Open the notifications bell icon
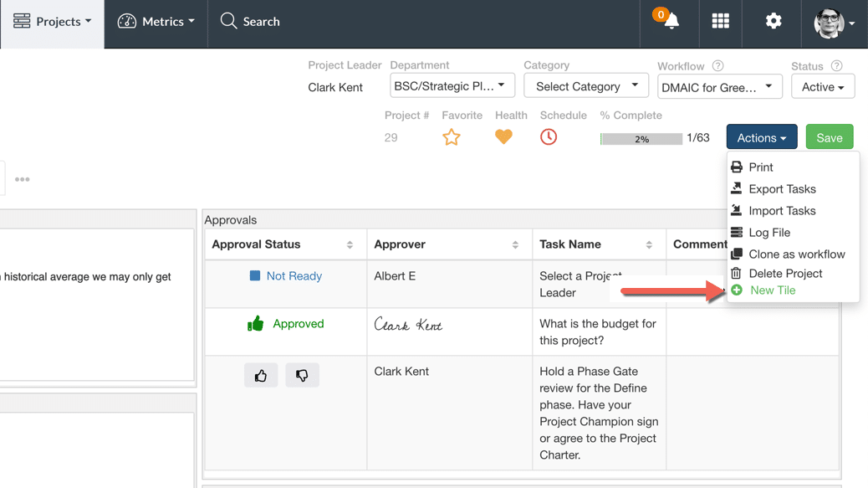 [x=671, y=21]
